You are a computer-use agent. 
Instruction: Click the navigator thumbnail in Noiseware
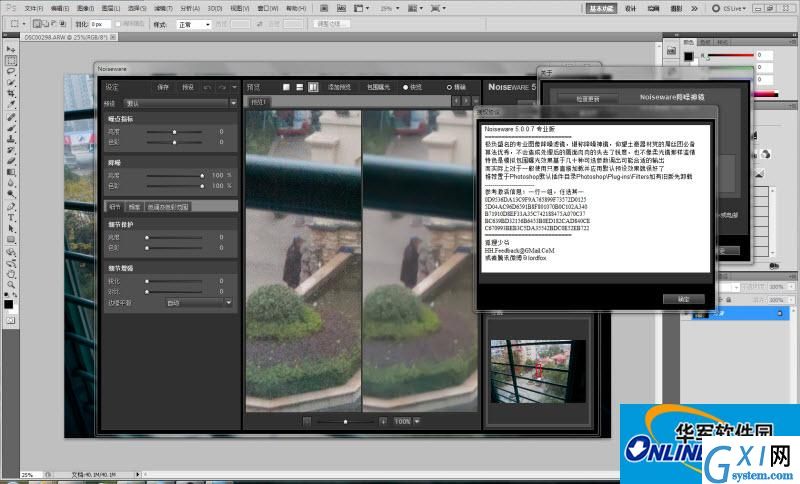click(538, 371)
